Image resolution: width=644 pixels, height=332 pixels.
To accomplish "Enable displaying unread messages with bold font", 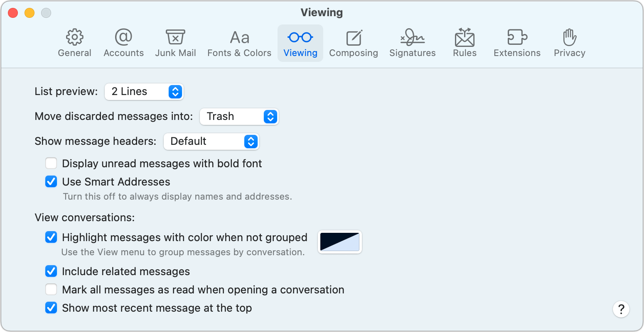I will pos(51,163).
